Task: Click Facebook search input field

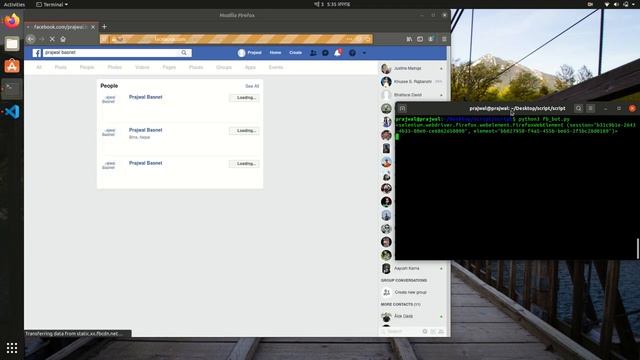Action: pyautogui.click(x=111, y=53)
